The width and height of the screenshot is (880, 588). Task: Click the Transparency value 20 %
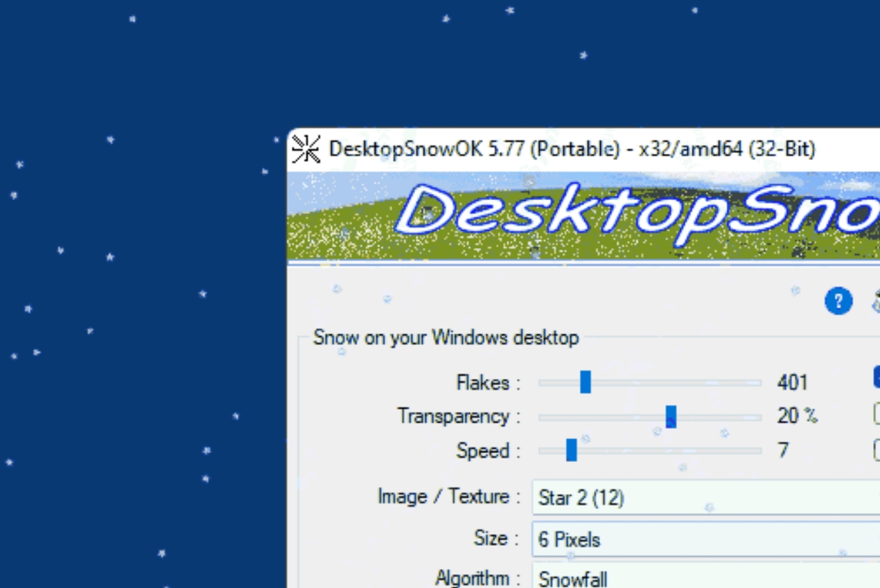click(x=797, y=416)
